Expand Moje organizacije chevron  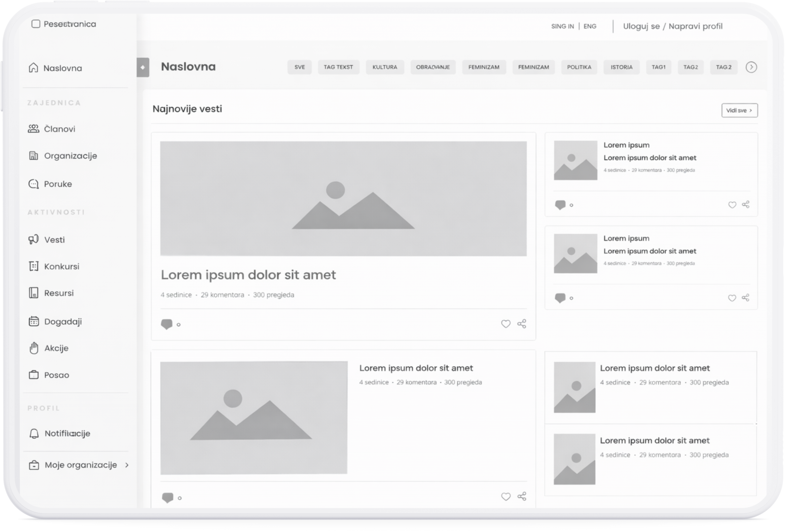click(127, 465)
